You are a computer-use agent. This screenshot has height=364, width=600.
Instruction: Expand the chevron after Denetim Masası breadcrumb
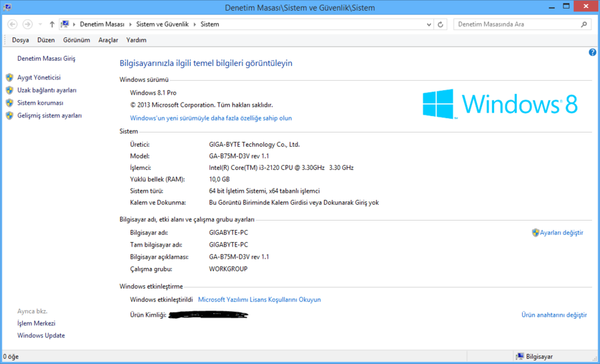[131, 25]
